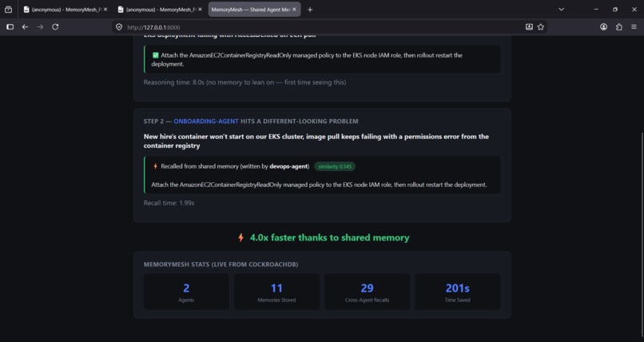Open Firefox View icon in tab bar

(8, 10)
